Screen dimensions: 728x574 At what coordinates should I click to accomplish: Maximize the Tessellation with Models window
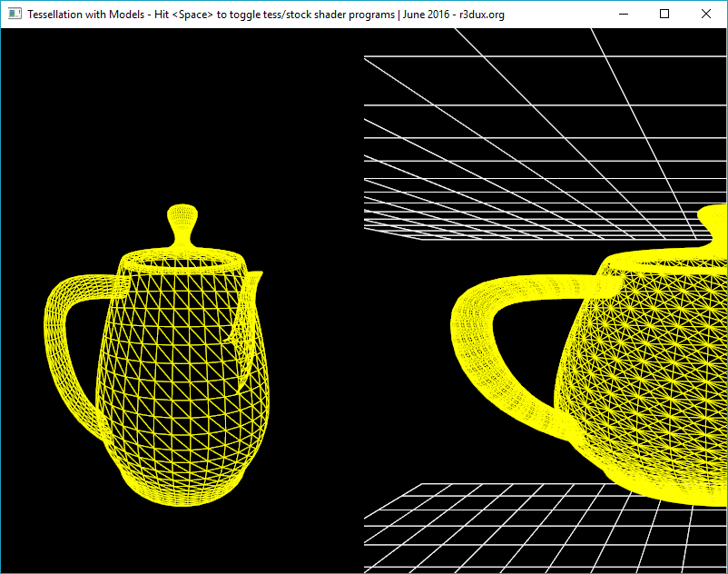[x=664, y=14]
